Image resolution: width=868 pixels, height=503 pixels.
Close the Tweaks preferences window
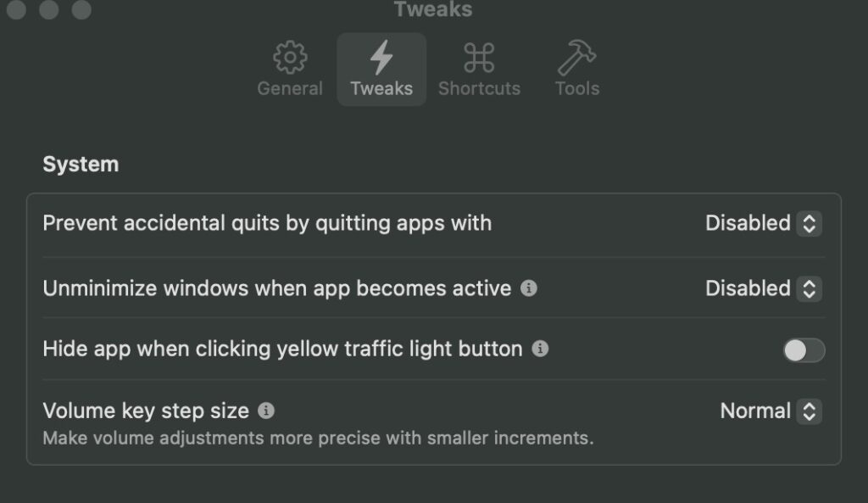[17, 8]
